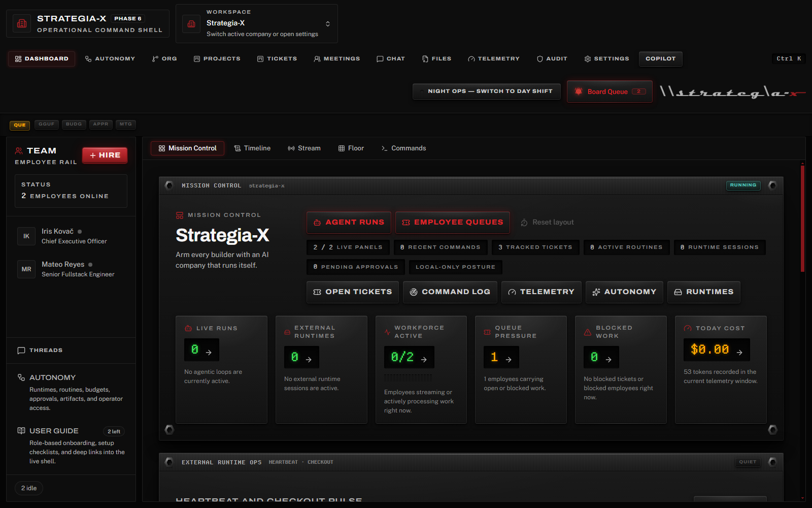Open the Ctrl K command palette
Image resolution: width=812 pixels, height=508 pixels.
tap(789, 59)
